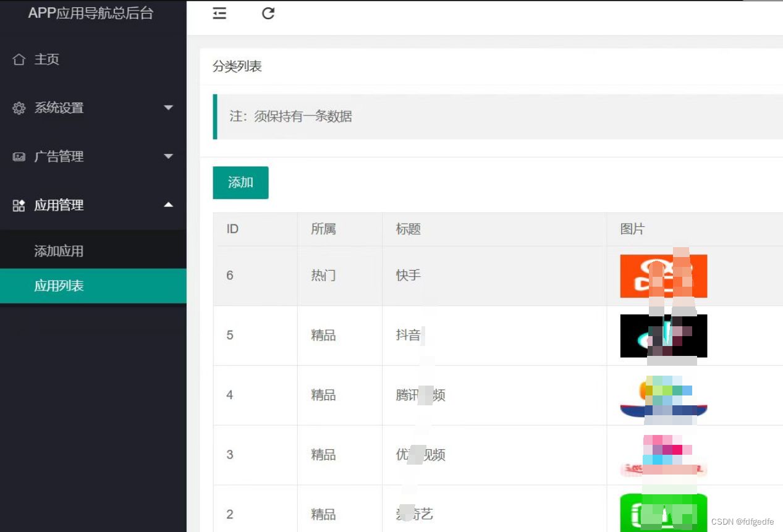Click the gear icon next to 系统设置
Image resolution: width=783 pixels, height=532 pixels.
(18, 108)
